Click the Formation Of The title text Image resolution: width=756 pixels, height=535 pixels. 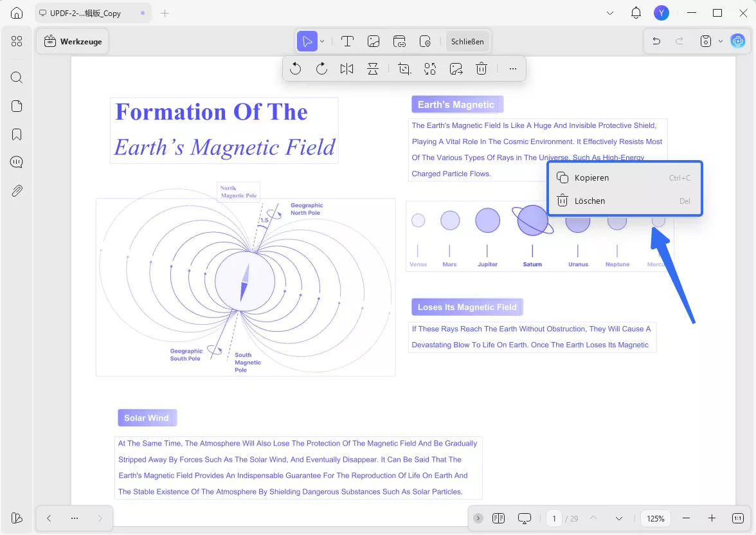pyautogui.click(x=211, y=112)
